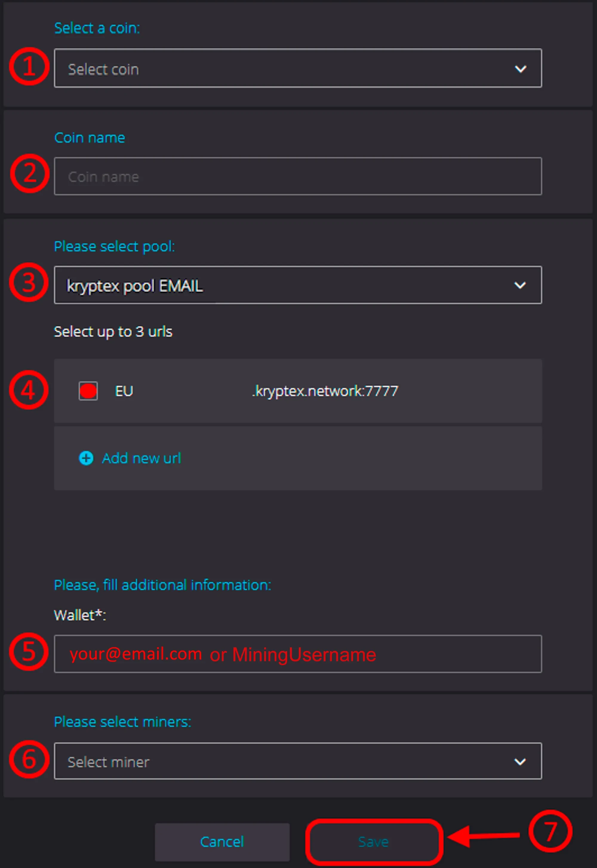
Task: Expand the kryptex pool EMAIL dropdown
Action: click(298, 285)
